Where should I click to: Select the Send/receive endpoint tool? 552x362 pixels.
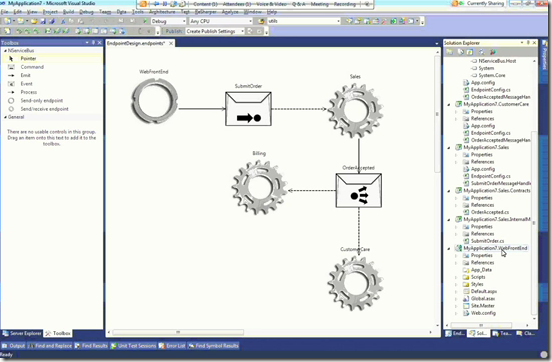[53, 109]
